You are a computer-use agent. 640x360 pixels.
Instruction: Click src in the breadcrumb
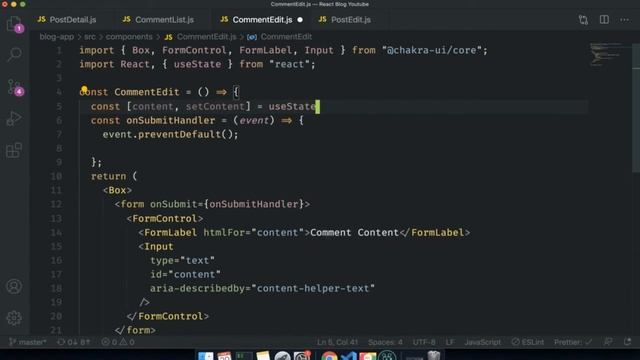click(x=90, y=37)
